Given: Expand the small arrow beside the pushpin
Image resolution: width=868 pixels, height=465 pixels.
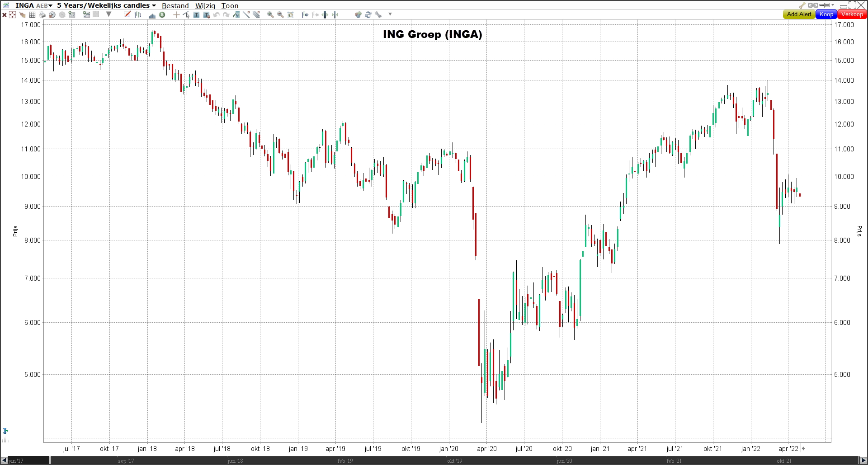Looking at the screenshot, I should 833,5.
